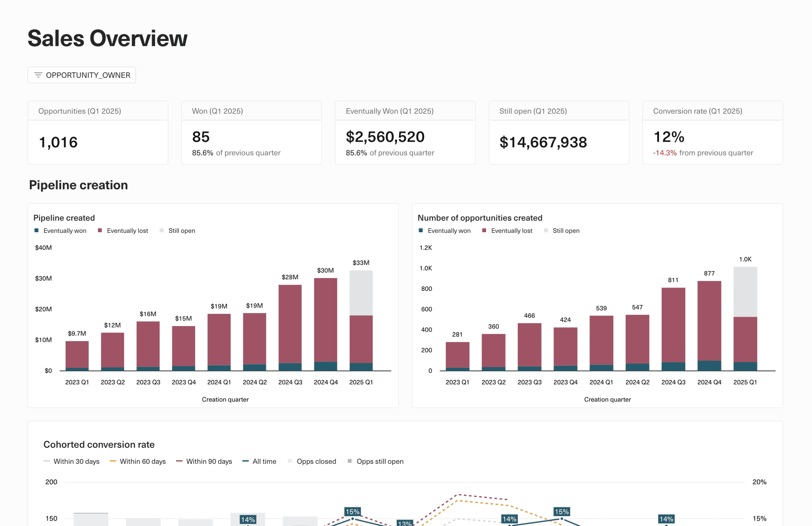Toggle the Within 30 days line visibility
The image size is (812, 526).
pyautogui.click(x=47, y=461)
